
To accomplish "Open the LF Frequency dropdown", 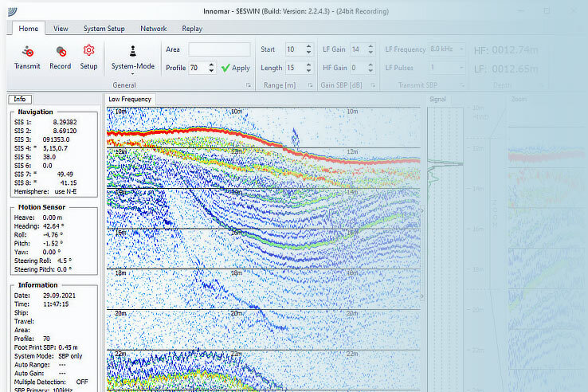I will tap(448, 49).
